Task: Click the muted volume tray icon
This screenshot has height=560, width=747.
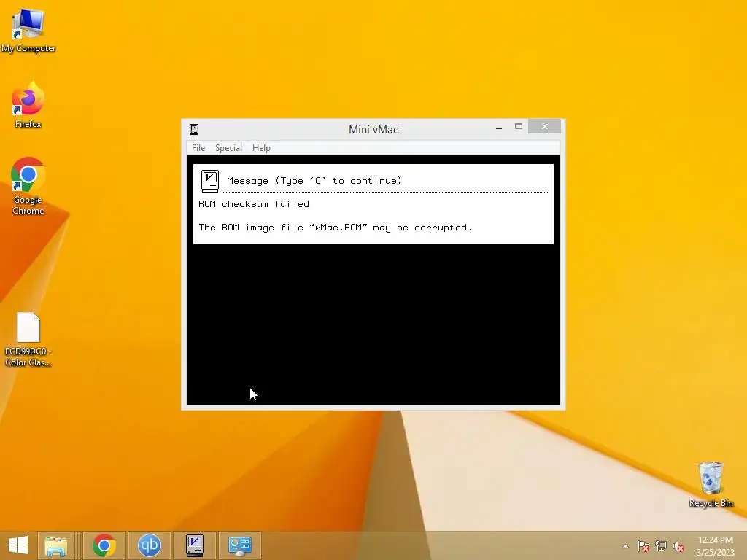Action: pos(678,546)
